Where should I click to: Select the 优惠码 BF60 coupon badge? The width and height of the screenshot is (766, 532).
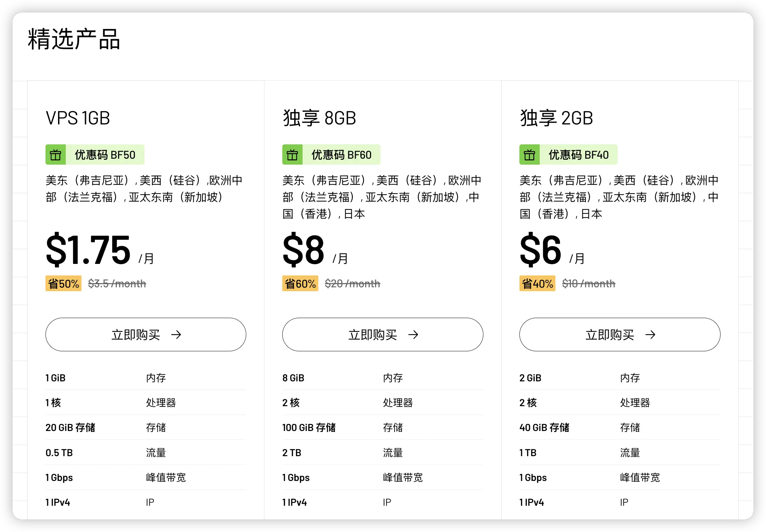[331, 154]
